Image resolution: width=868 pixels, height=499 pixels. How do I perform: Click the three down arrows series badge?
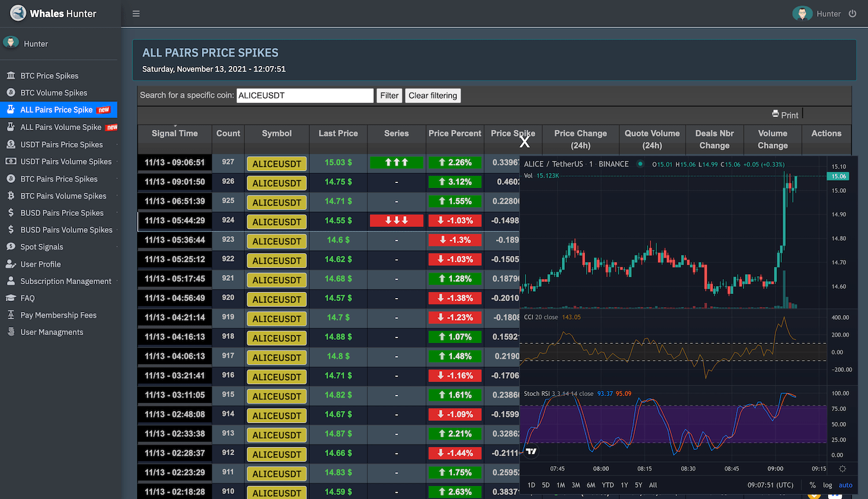pos(396,221)
